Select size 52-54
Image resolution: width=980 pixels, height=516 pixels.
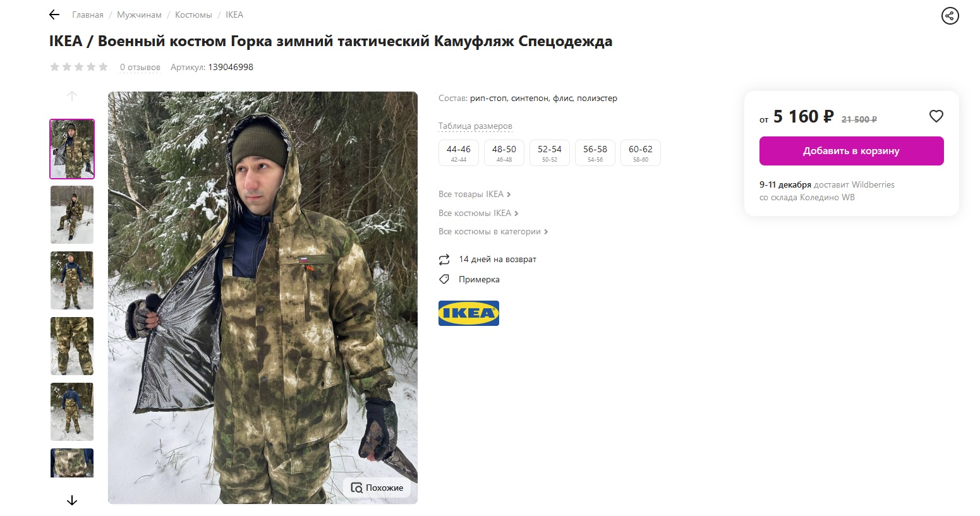[x=550, y=153]
